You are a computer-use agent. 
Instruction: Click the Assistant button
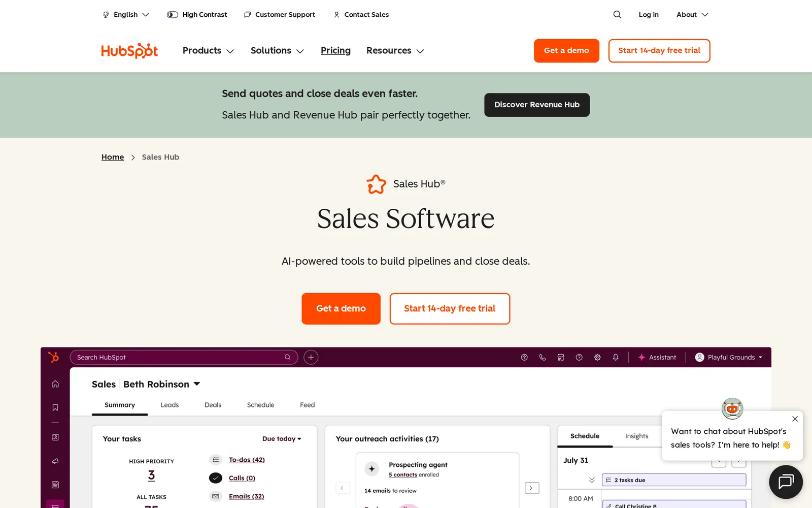[657, 357]
